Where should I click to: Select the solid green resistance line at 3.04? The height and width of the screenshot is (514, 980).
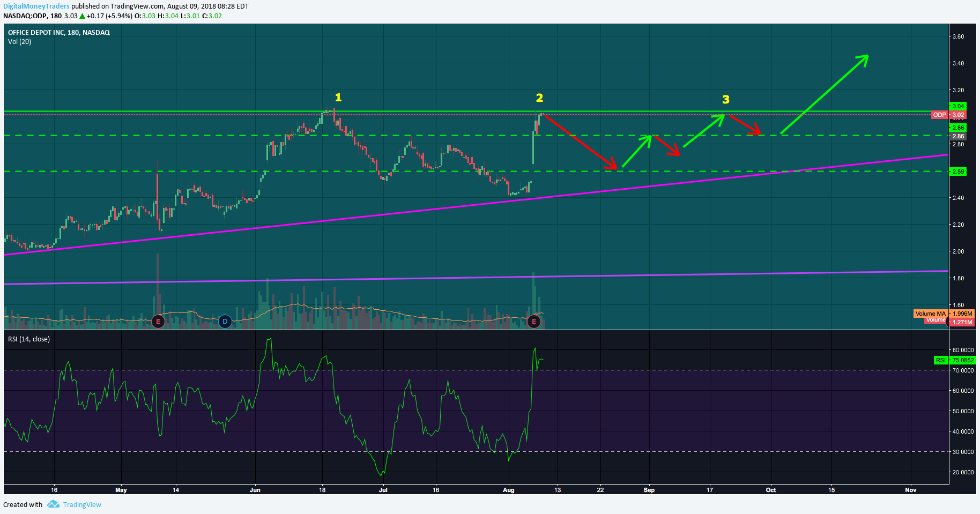point(476,112)
